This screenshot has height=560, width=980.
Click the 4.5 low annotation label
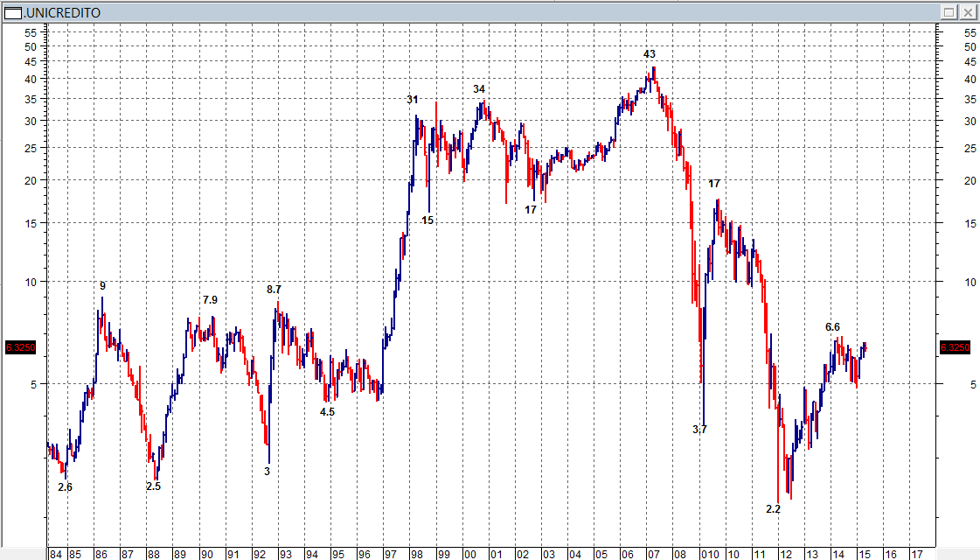[x=327, y=412]
